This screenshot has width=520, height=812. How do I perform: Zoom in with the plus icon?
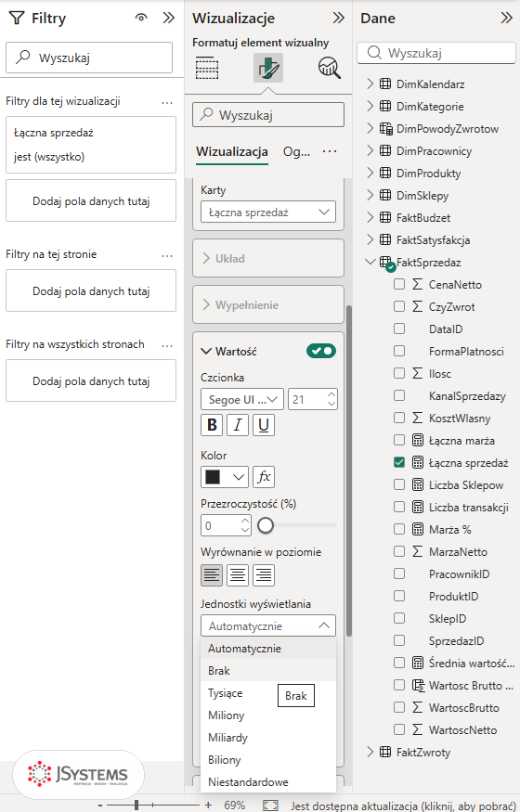[x=208, y=806]
